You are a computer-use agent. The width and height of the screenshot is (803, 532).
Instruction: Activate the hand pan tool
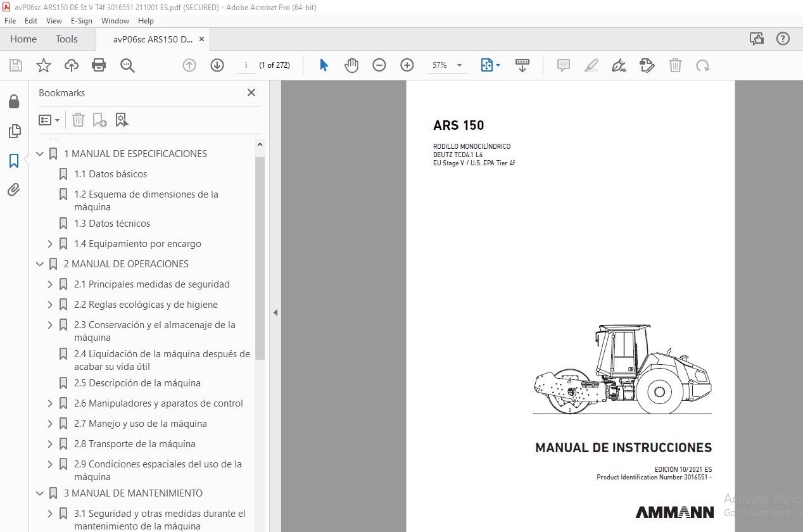(351, 65)
